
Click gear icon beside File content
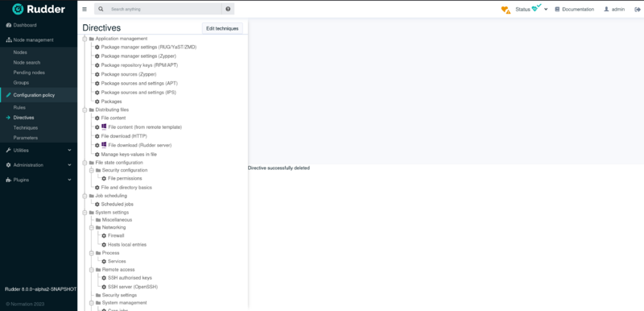pyautogui.click(x=97, y=118)
